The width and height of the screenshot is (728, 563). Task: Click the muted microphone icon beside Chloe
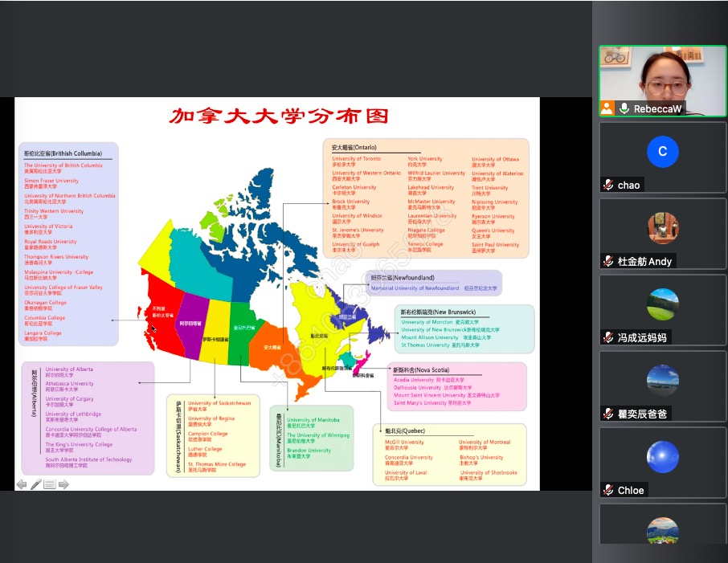[x=608, y=490]
